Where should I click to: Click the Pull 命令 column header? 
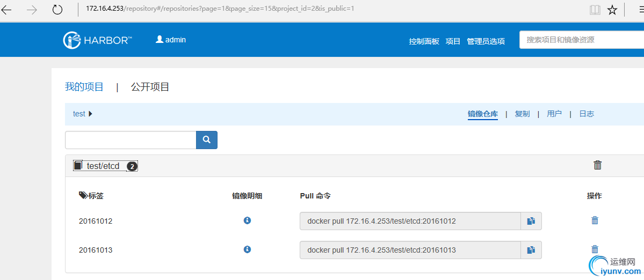(x=315, y=196)
